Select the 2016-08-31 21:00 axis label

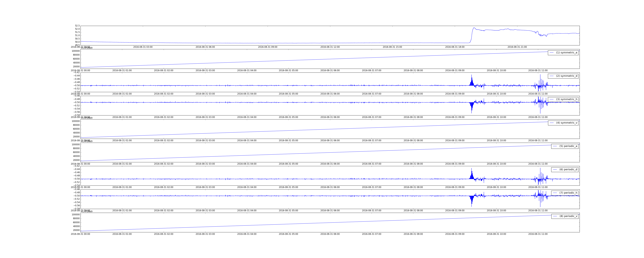(x=517, y=47)
